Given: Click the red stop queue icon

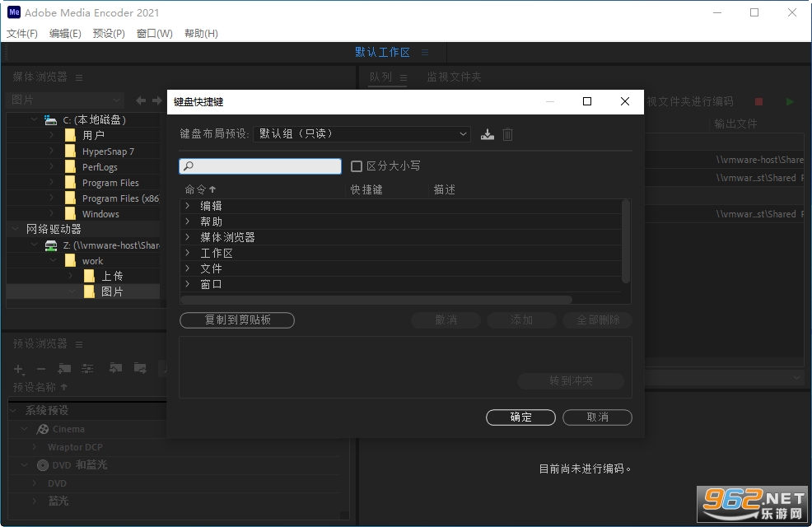Looking at the screenshot, I should [x=758, y=102].
